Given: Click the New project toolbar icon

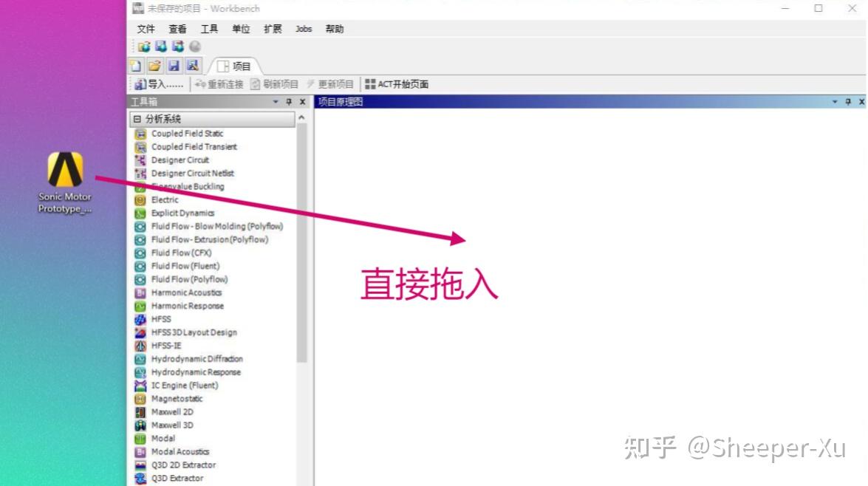Looking at the screenshot, I should (135, 65).
